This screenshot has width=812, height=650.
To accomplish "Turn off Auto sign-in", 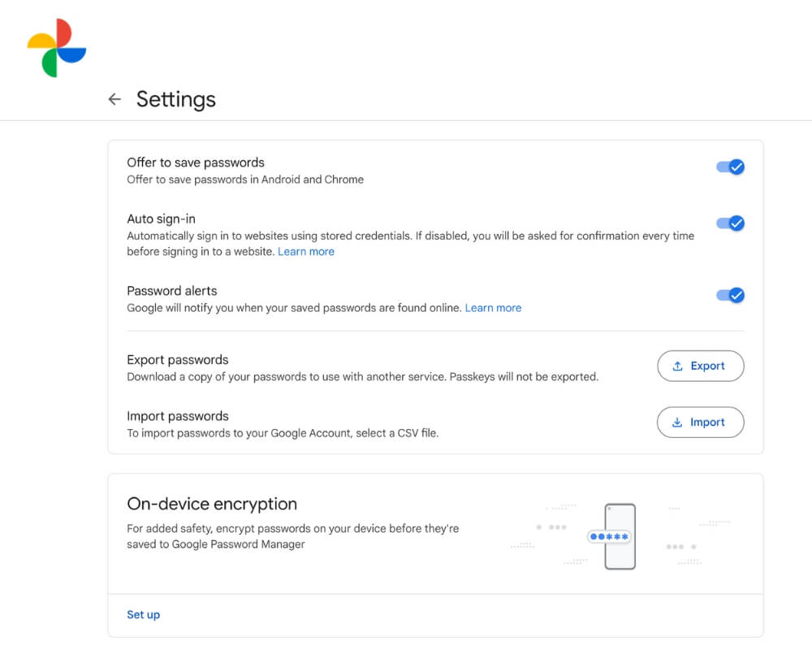I will pyautogui.click(x=729, y=223).
